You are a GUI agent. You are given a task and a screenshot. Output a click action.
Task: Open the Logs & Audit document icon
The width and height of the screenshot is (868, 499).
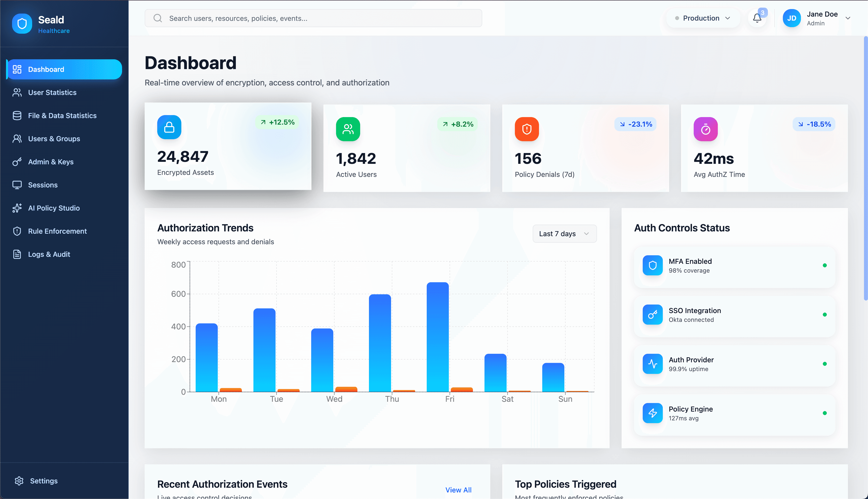[17, 254]
